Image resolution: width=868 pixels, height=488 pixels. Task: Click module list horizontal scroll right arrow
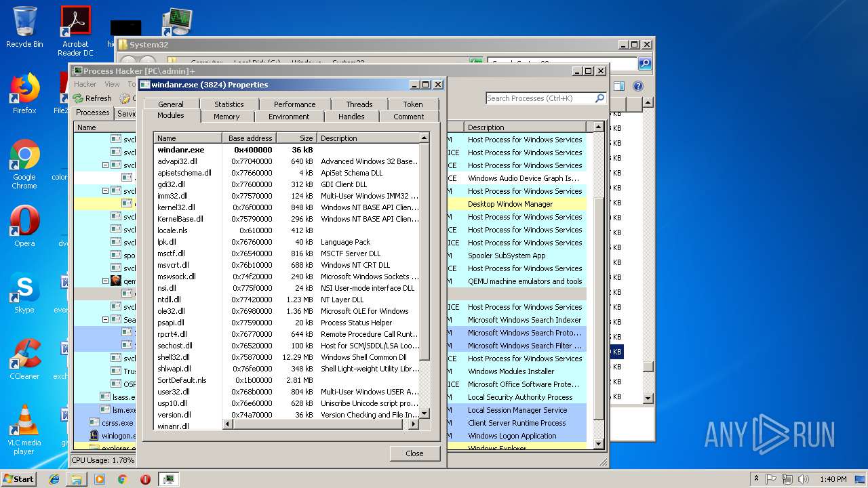tap(413, 424)
